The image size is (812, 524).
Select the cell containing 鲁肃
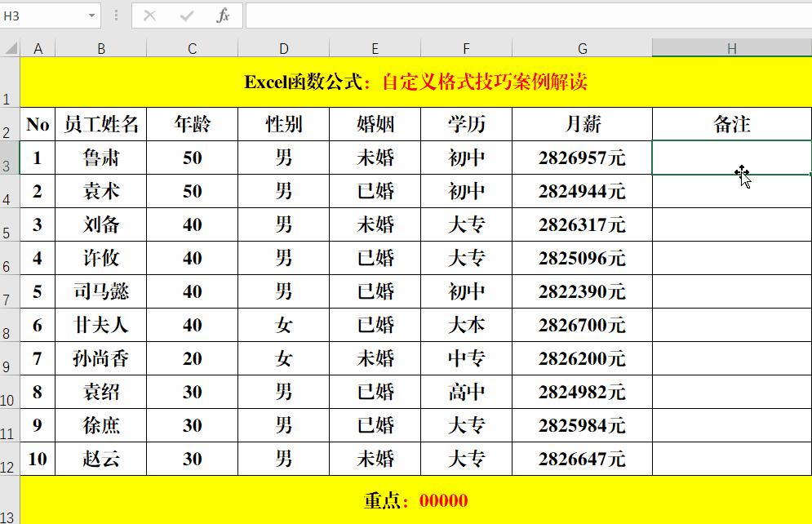pos(101,158)
